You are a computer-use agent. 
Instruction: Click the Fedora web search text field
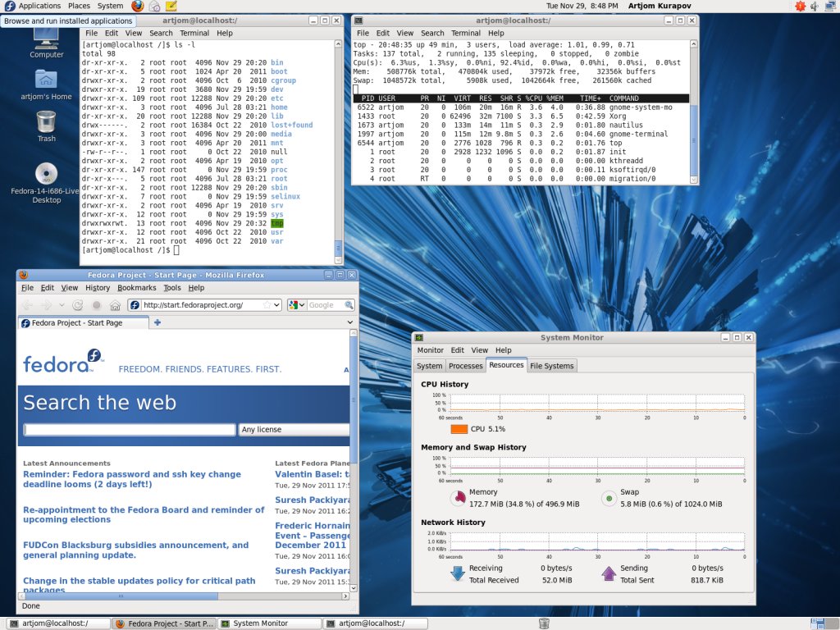[x=129, y=429]
